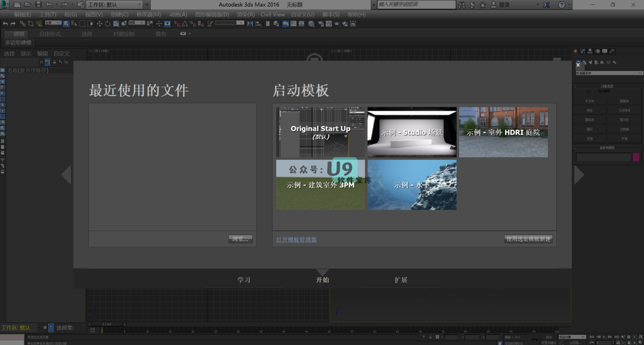Switch to the 学习 tab
The image size is (644, 345).
click(243, 280)
